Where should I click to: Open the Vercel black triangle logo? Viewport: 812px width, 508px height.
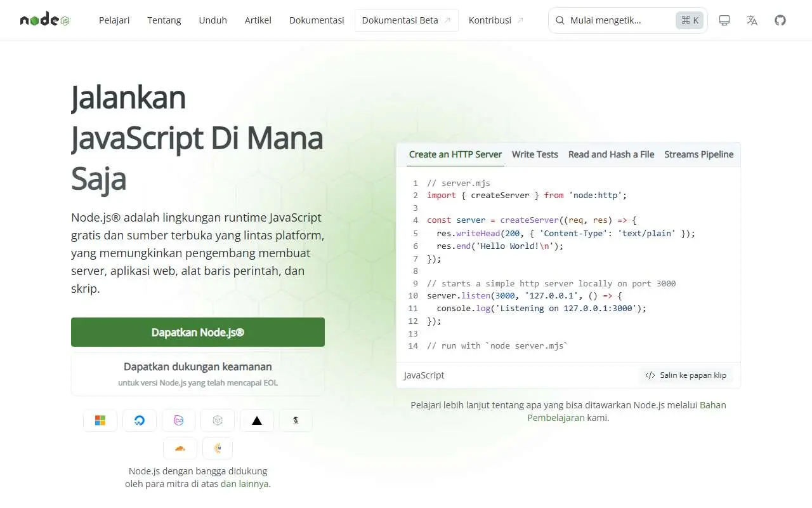[x=257, y=420]
